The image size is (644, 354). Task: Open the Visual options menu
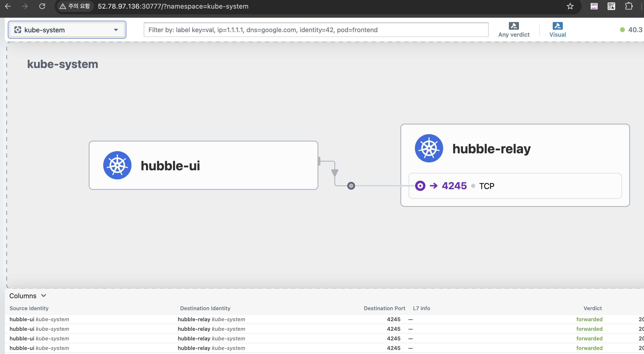tap(557, 30)
